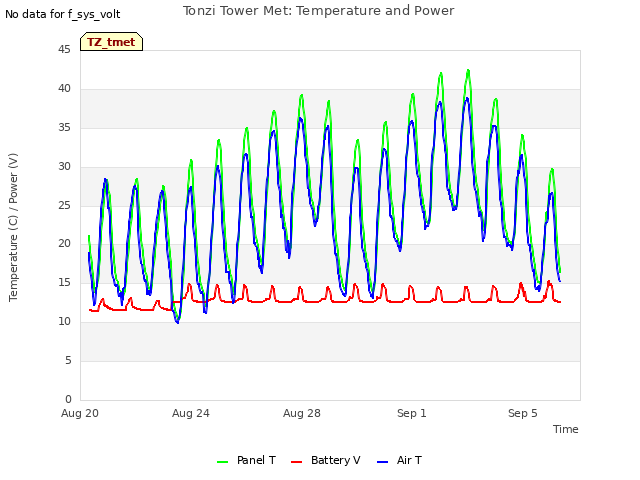
Task: Click the Aug 24 x-axis label
Action: pyautogui.click(x=191, y=413)
